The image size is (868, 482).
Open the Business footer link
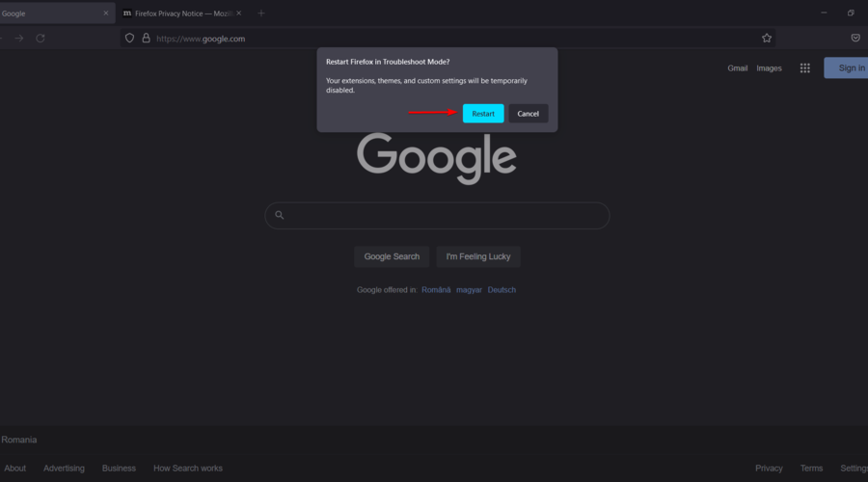(x=119, y=469)
